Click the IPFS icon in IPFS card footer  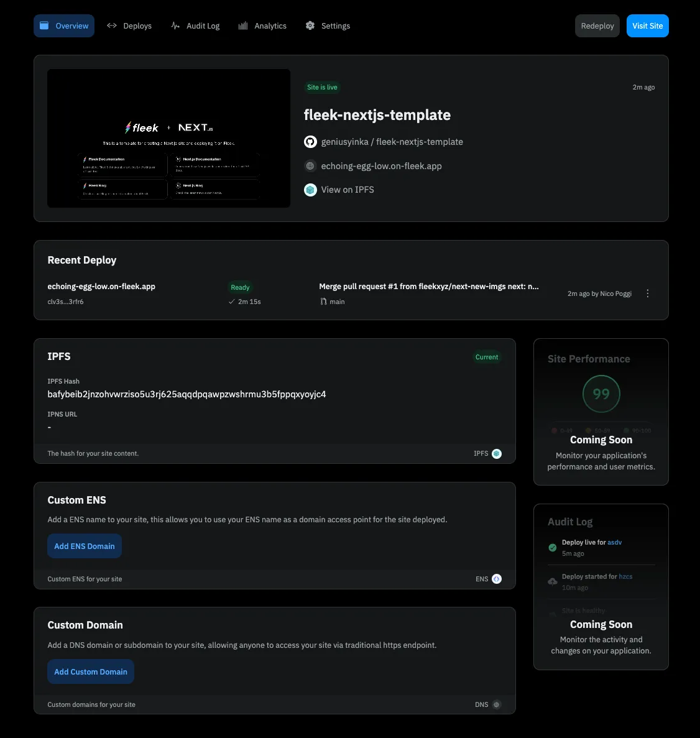(497, 453)
